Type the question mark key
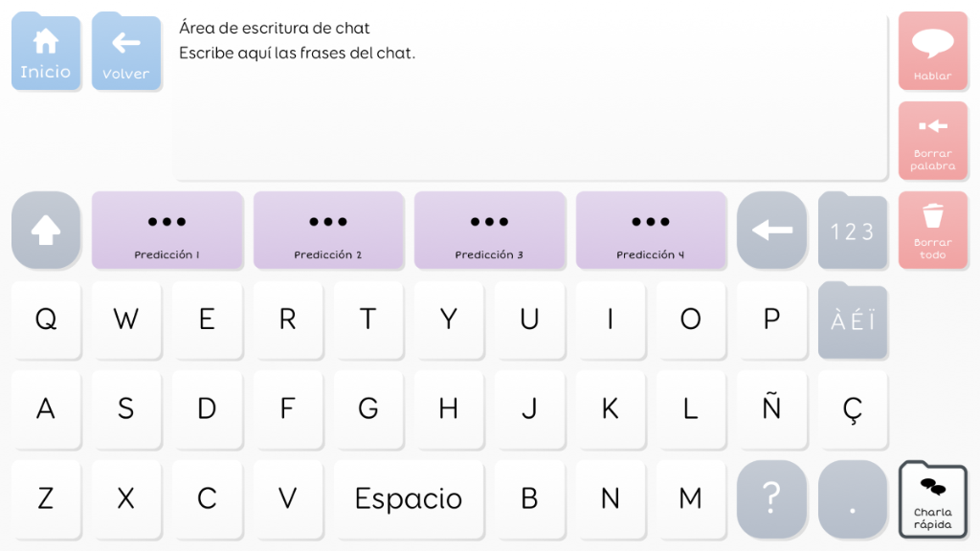Image resolution: width=980 pixels, height=551 pixels. [771, 498]
